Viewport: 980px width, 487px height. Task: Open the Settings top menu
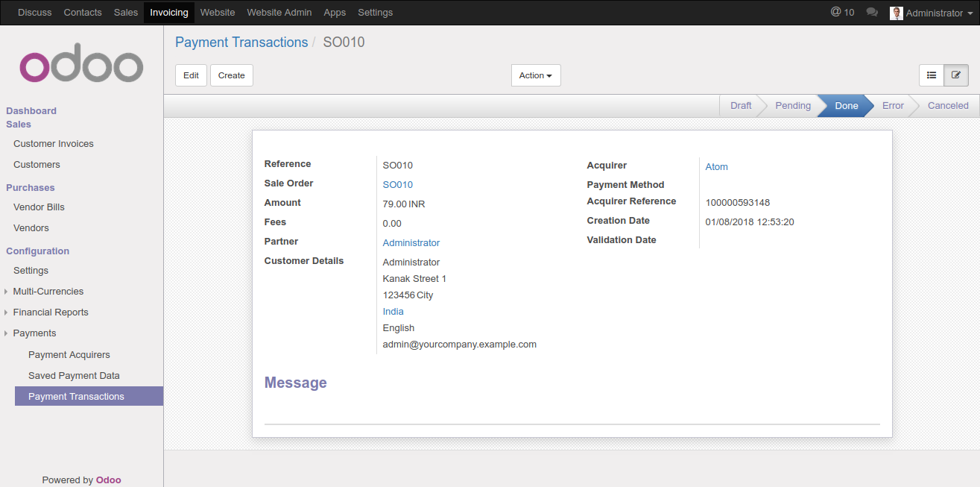[x=376, y=13]
